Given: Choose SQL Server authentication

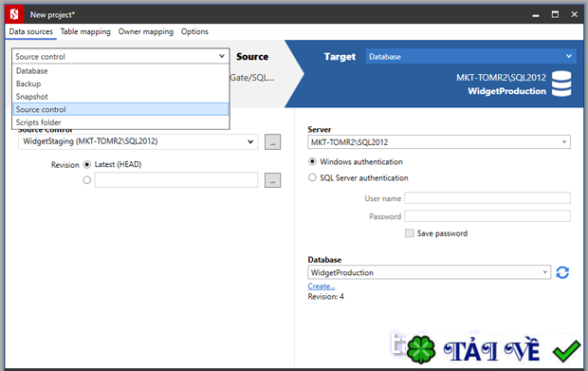Looking at the screenshot, I should pyautogui.click(x=312, y=177).
